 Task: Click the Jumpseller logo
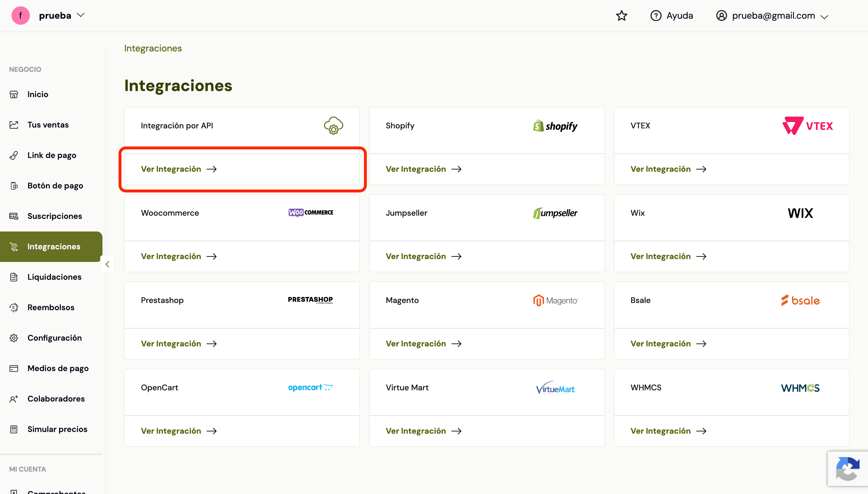point(555,213)
